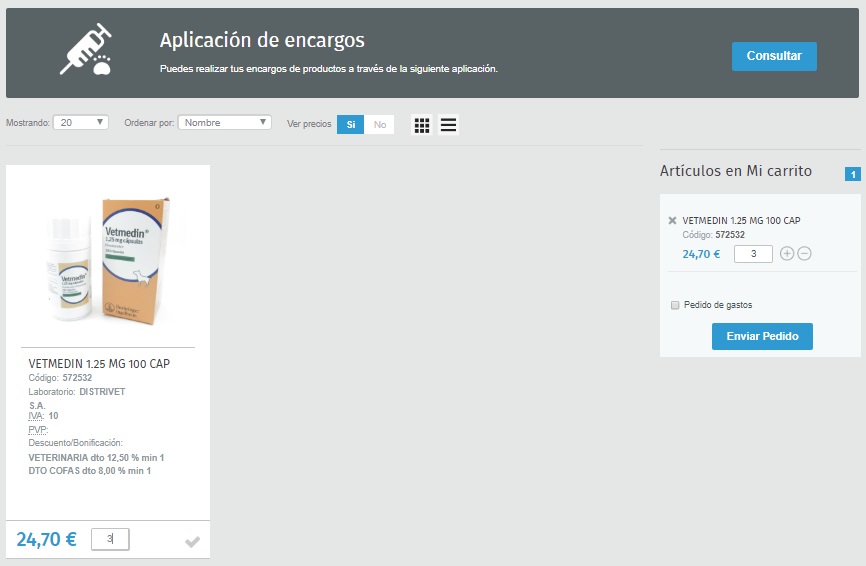This screenshot has height=566, width=866.
Task: Click the syringe and paw banner icon
Action: (86, 49)
